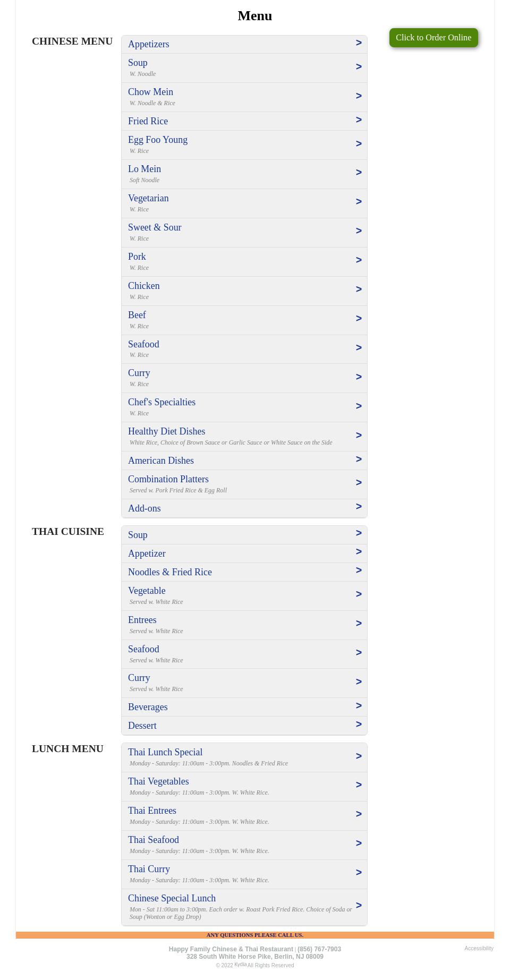The image size is (510, 980).
Task: Expand the Lo Mein soft noodle section
Action: coord(144,169)
